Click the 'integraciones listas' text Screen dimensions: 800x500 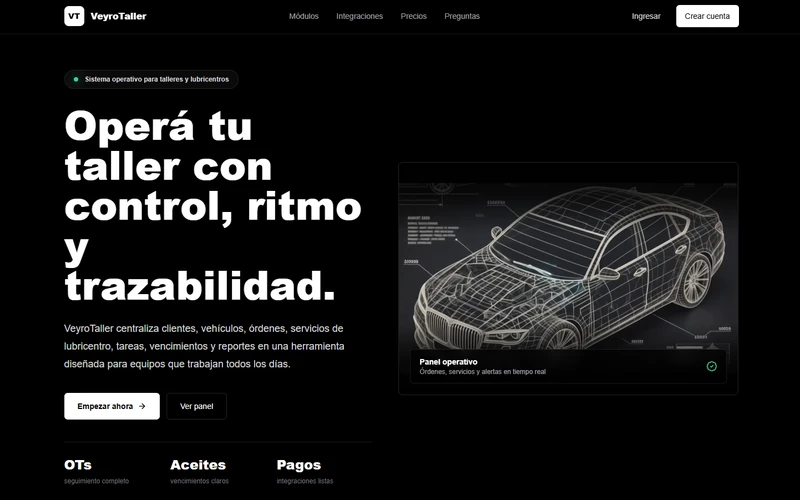[x=305, y=481]
